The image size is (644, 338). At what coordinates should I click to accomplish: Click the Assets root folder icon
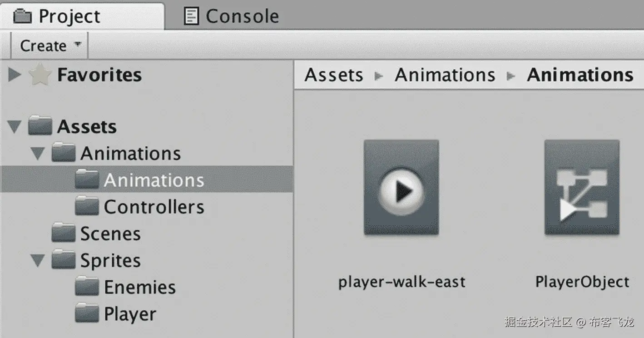[x=40, y=127]
